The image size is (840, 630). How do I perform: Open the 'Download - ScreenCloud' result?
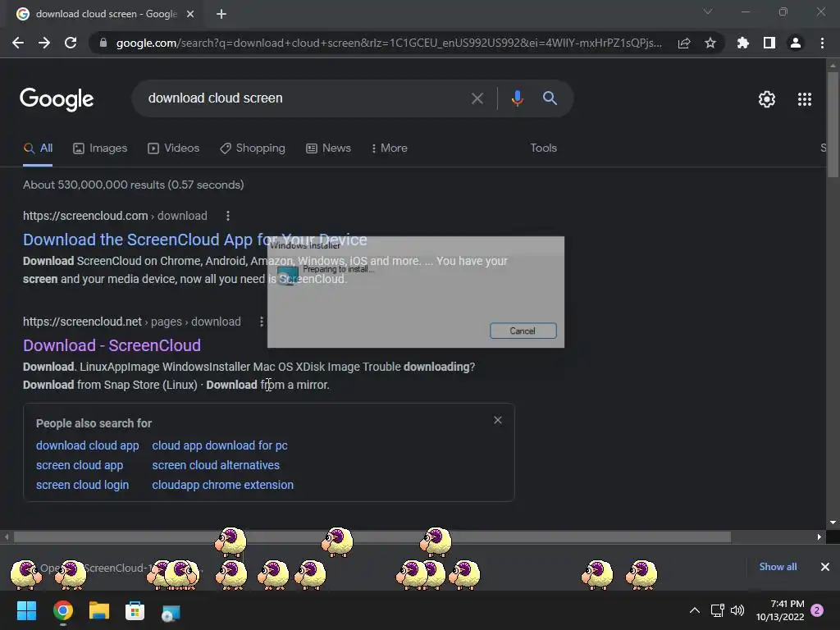coord(112,345)
